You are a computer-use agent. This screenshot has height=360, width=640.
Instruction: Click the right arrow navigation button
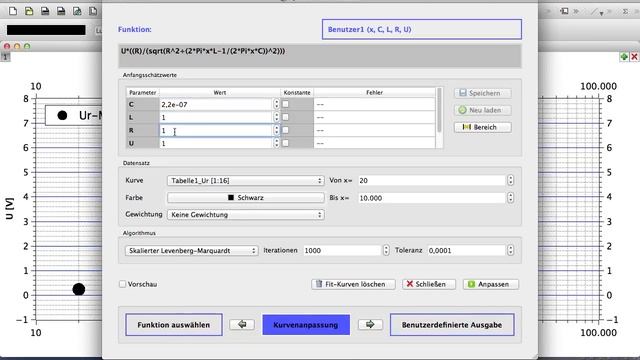(370, 324)
